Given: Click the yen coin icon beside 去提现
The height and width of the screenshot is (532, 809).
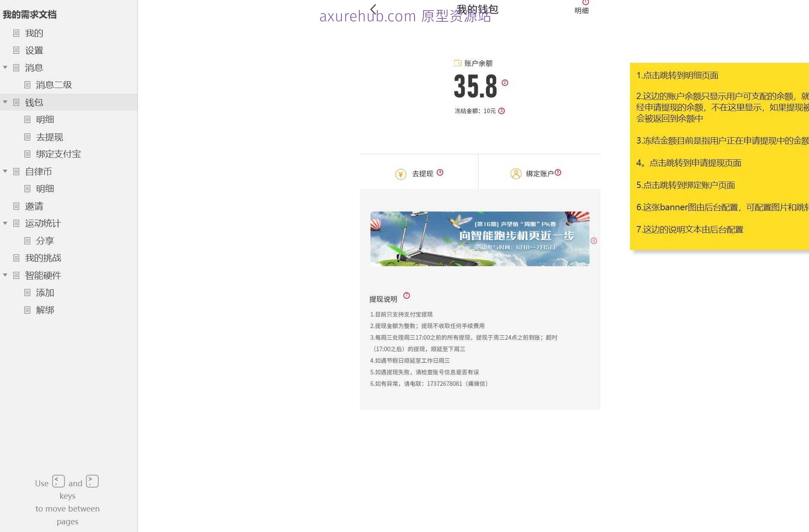Looking at the screenshot, I should coord(401,174).
